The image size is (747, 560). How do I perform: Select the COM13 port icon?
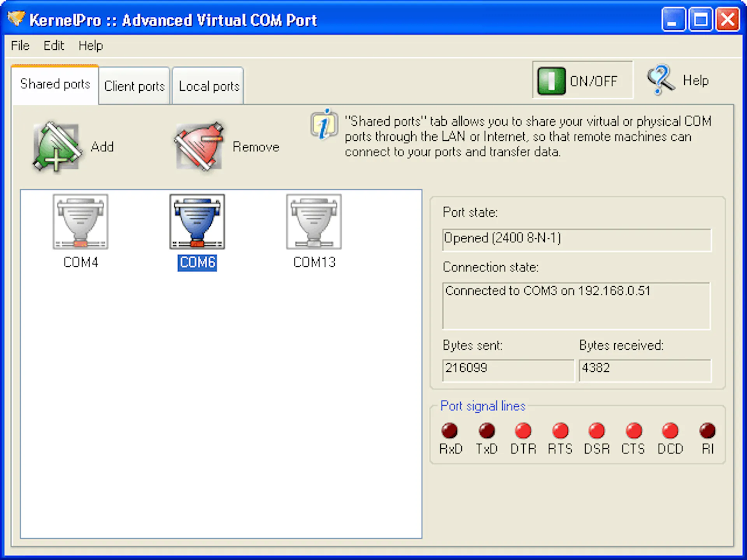314,222
